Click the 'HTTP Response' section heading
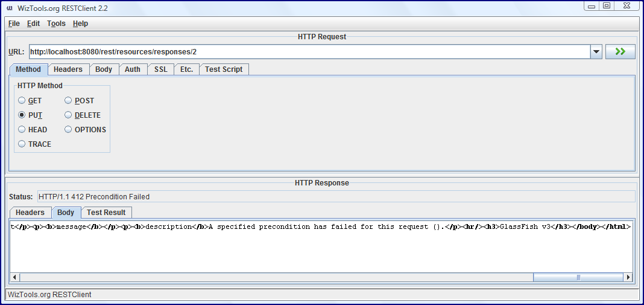644x305 pixels. coord(322,183)
